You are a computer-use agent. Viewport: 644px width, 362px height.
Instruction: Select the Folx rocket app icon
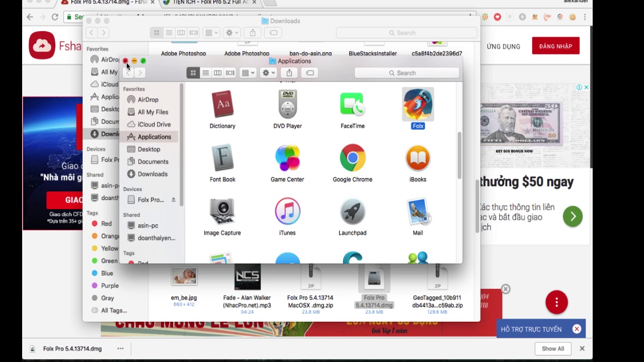tap(418, 105)
